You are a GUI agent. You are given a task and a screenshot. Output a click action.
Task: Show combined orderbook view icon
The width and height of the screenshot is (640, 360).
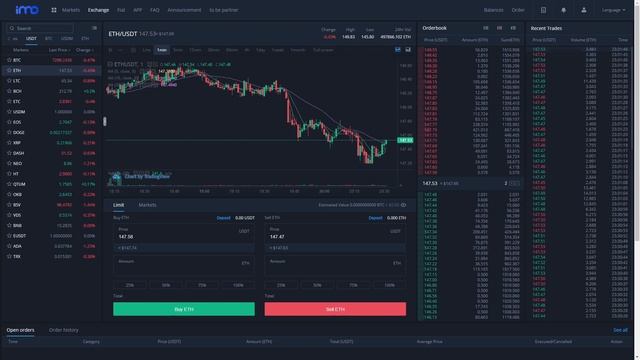(486, 28)
